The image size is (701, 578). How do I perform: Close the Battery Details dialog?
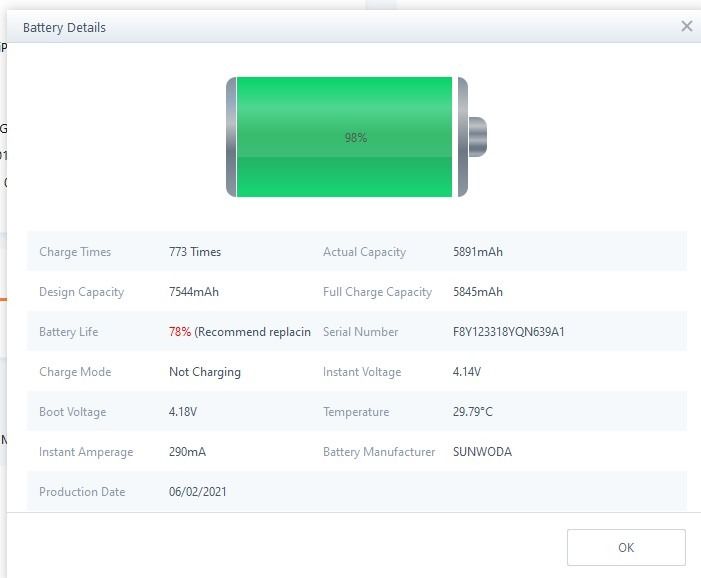[686, 27]
